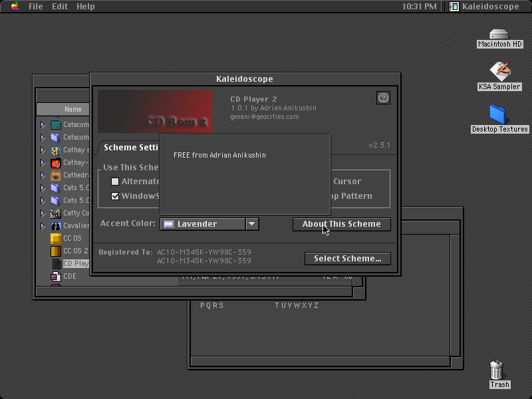Select the lavender Catacom folder icon
Screen dimensions: 532x399
point(56,138)
